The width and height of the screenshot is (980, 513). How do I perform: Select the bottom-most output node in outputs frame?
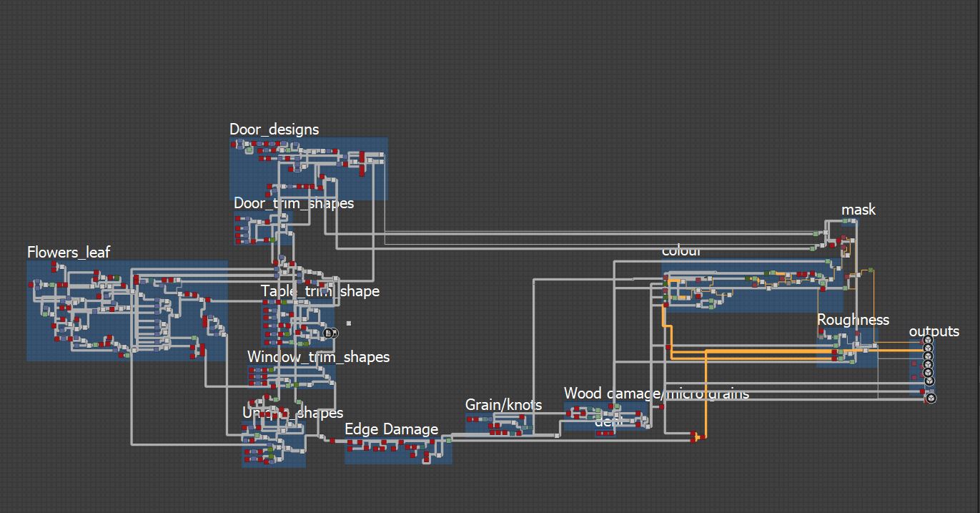pos(931,398)
